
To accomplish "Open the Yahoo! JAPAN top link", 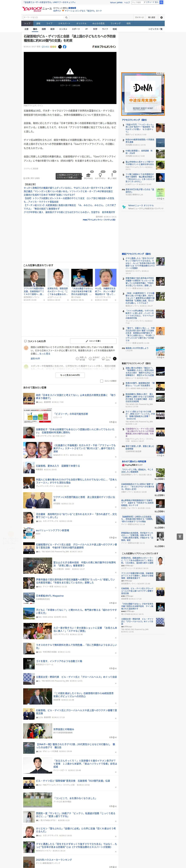I will coord(116,2).
